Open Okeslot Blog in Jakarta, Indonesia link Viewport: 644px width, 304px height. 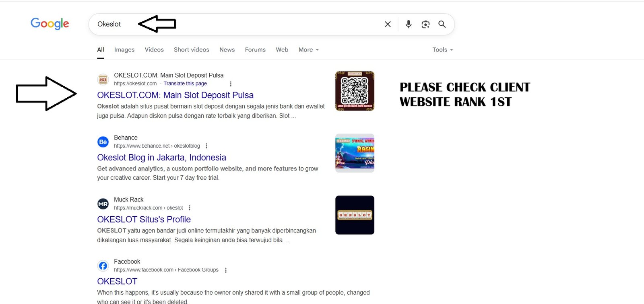click(x=161, y=158)
